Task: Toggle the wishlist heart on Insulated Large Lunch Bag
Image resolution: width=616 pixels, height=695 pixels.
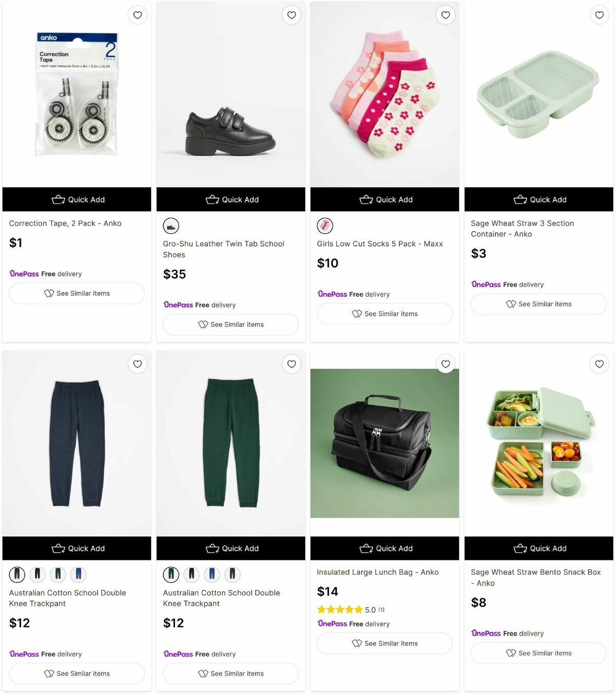Action: tap(445, 364)
